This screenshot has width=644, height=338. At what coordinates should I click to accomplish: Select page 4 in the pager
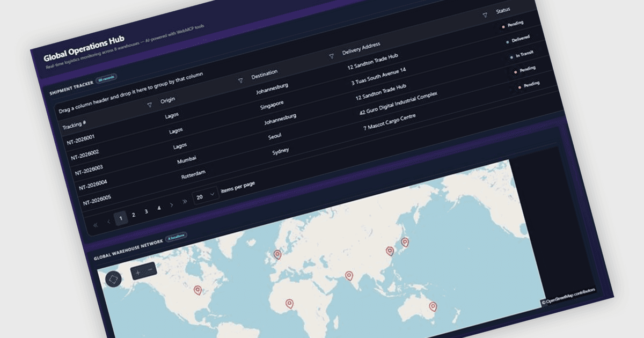pyautogui.click(x=159, y=208)
